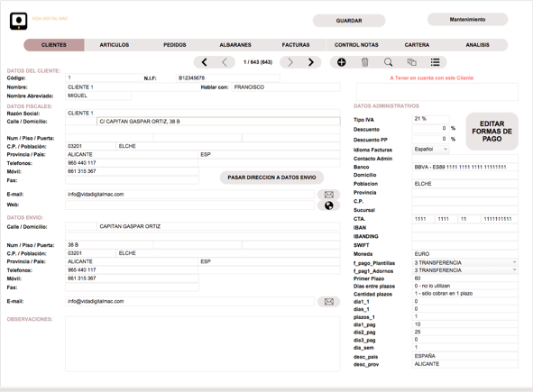Viewport: 533px width, 392px height.
Task: Show list view icon
Action: pyautogui.click(x=435, y=62)
